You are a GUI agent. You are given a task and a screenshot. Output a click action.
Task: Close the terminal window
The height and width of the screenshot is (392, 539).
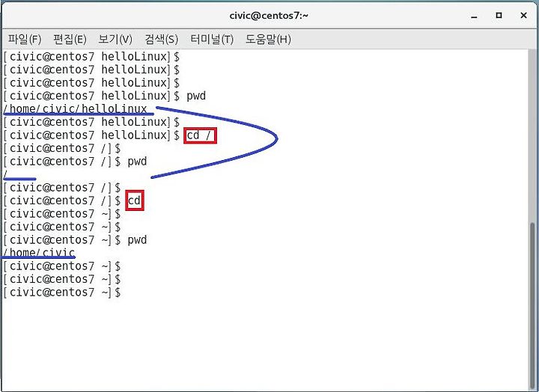[x=523, y=16]
